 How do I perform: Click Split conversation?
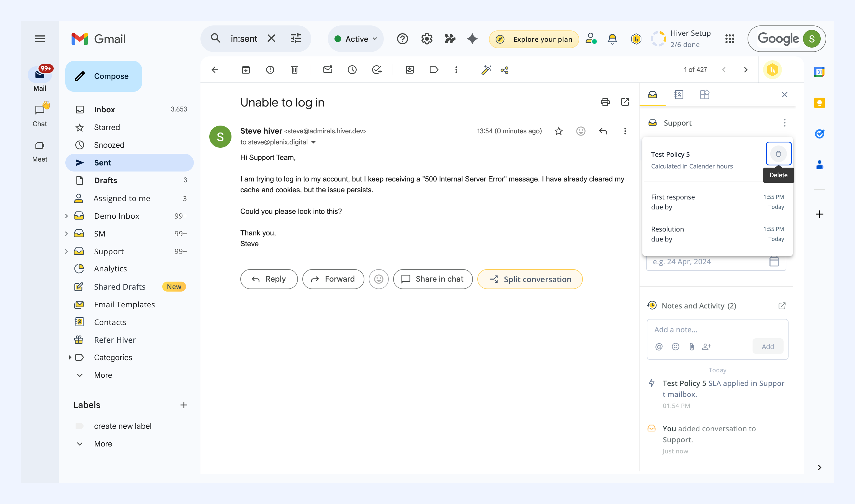pyautogui.click(x=530, y=279)
